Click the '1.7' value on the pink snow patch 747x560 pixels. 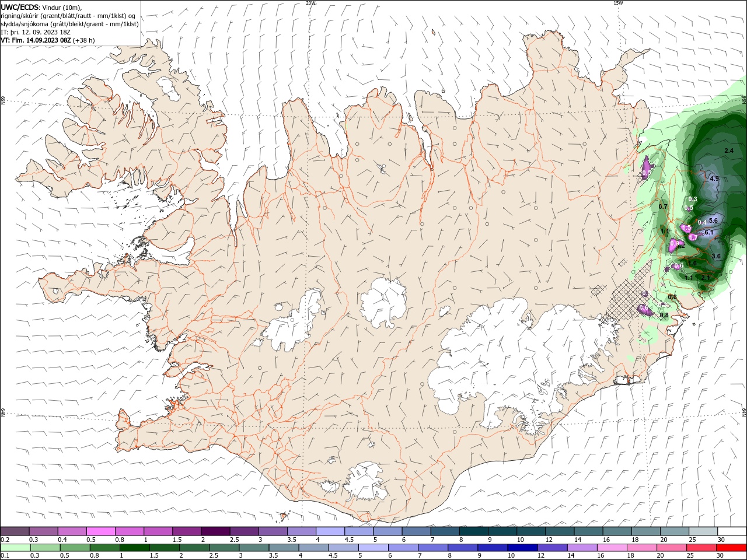(x=693, y=237)
